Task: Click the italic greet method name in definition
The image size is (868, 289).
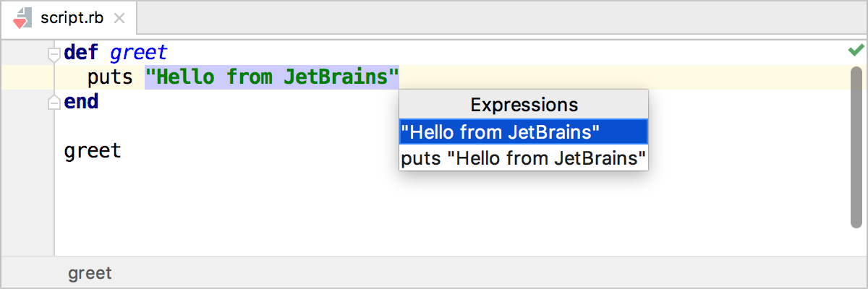Action: pyautogui.click(x=138, y=53)
